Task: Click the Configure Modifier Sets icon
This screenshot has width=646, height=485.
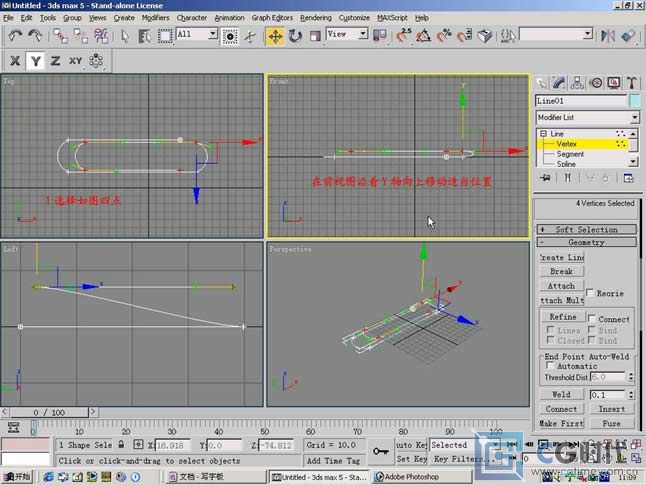Action: (x=628, y=178)
